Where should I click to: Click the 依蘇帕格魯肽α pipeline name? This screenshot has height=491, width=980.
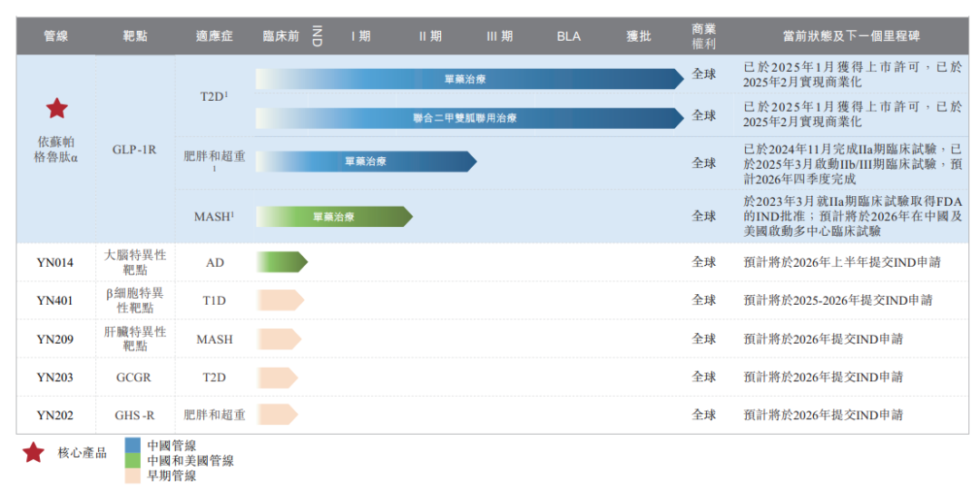[55, 150]
